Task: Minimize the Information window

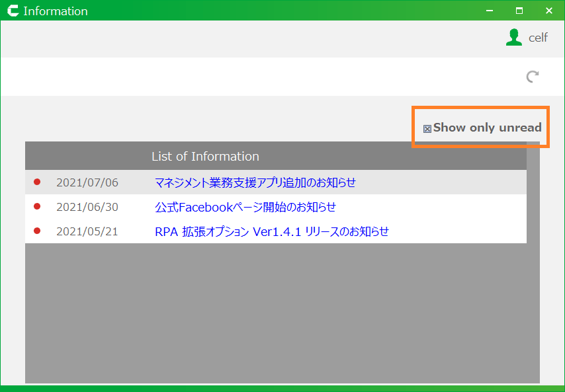Action: coord(490,11)
